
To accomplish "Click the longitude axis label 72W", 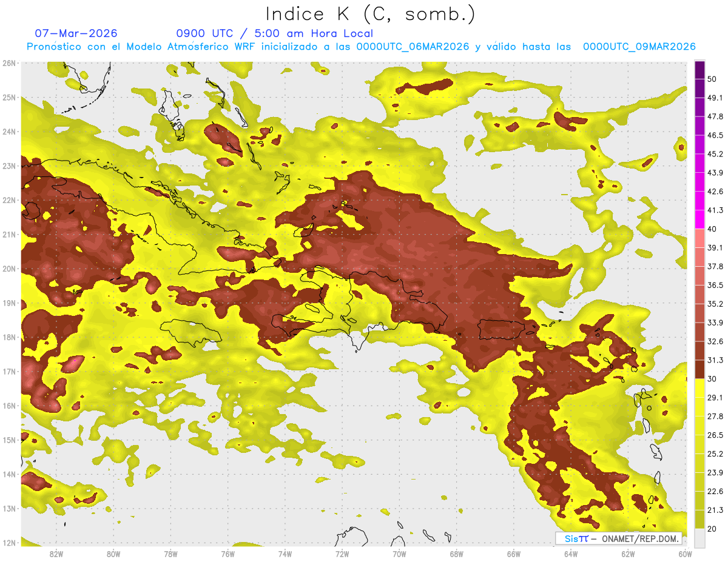I will pyautogui.click(x=342, y=554).
